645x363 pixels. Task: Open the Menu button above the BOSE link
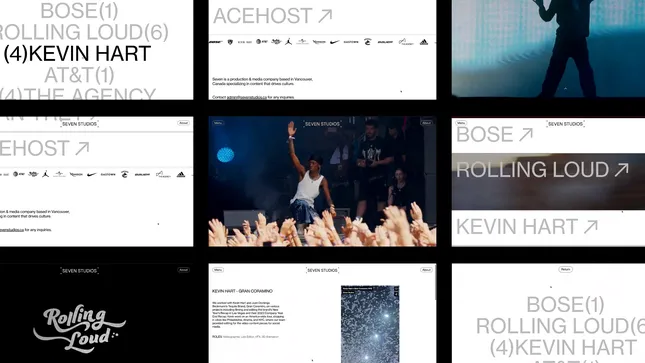(461, 123)
